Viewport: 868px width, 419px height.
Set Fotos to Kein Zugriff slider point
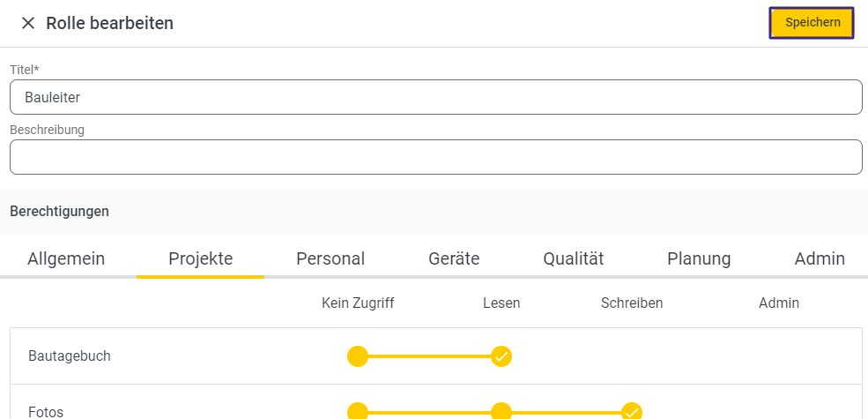pyautogui.click(x=358, y=412)
